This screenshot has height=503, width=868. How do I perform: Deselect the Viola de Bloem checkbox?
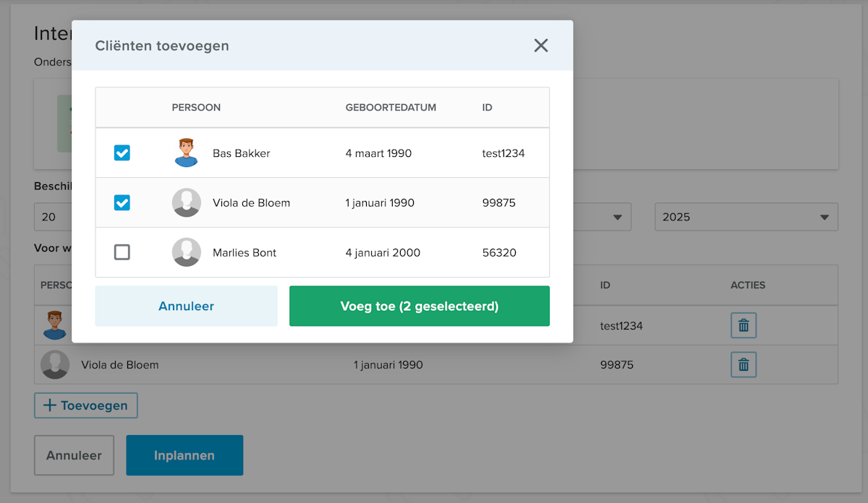[x=122, y=203]
